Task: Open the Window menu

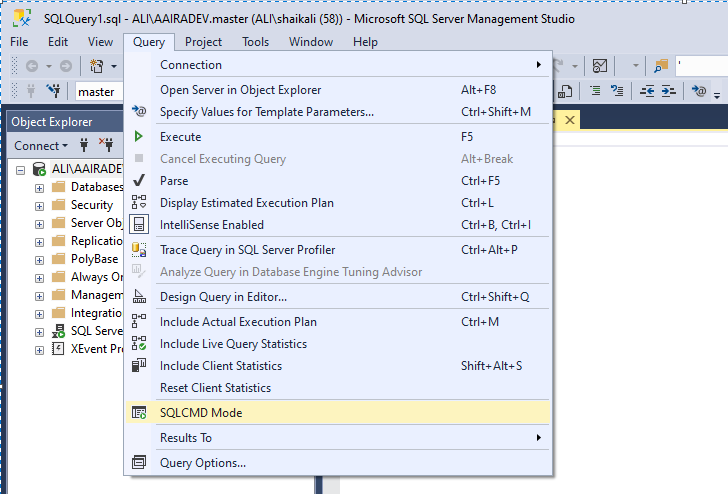Action: coord(311,42)
